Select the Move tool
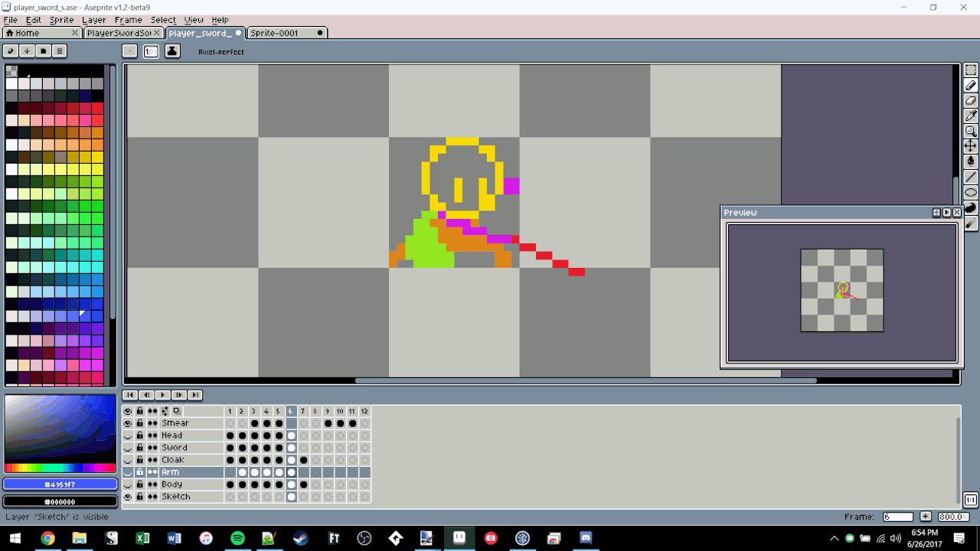Image resolution: width=980 pixels, height=551 pixels. [971, 145]
